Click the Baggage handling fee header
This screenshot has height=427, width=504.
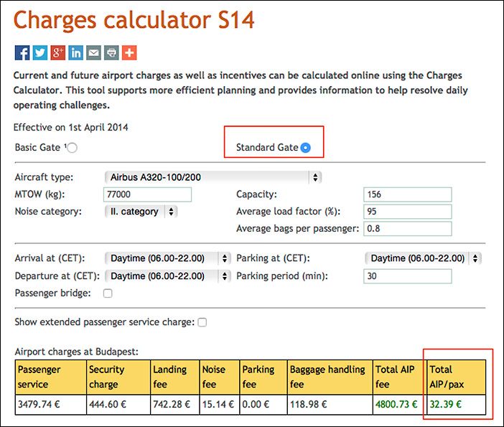pyautogui.click(x=330, y=377)
